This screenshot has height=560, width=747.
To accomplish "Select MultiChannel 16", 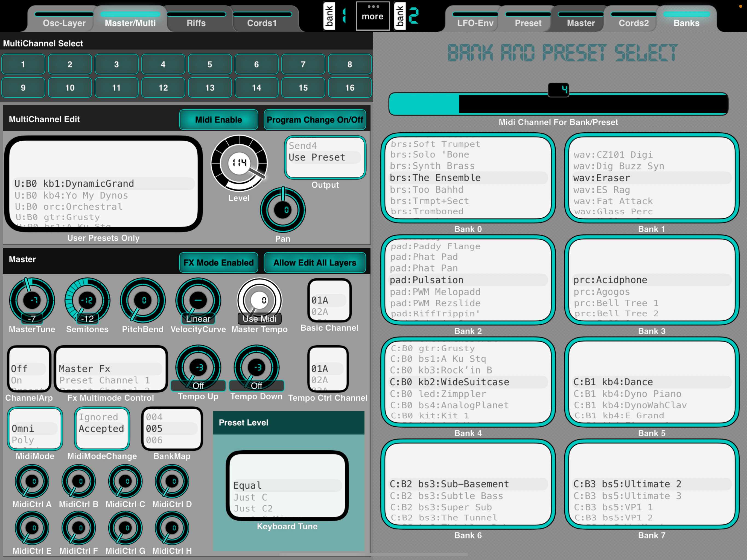I will 350,88.
